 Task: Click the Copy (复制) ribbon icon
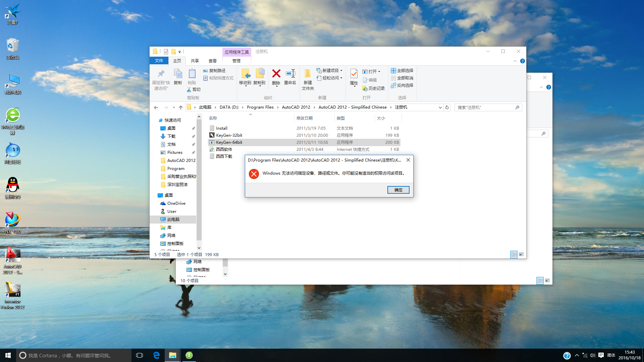point(178,73)
